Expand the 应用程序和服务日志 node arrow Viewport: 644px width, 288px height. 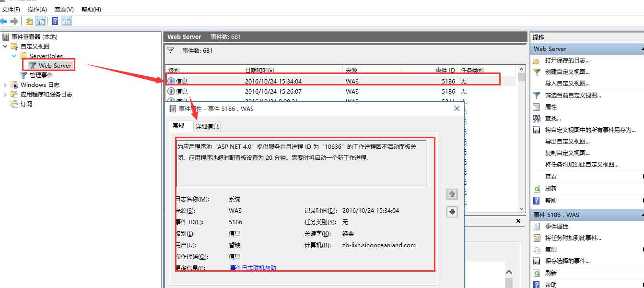click(5, 95)
